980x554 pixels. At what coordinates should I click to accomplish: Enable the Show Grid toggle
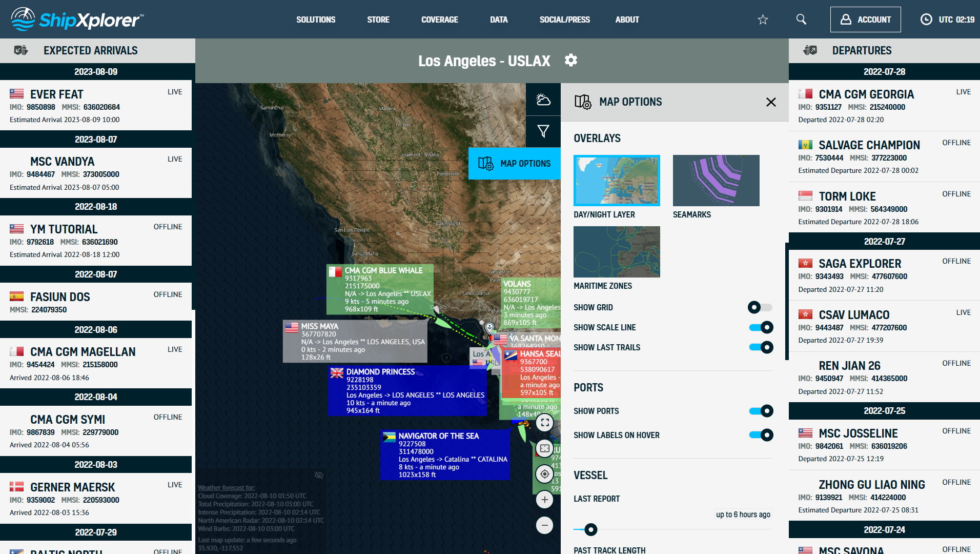coord(760,307)
